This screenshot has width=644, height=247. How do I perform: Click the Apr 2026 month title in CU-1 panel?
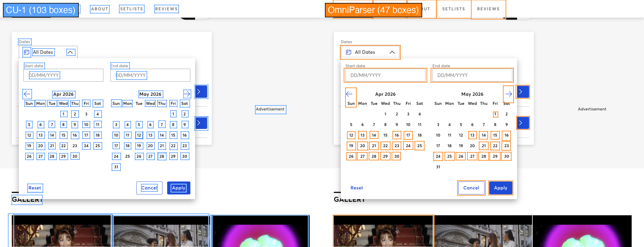[x=63, y=94]
